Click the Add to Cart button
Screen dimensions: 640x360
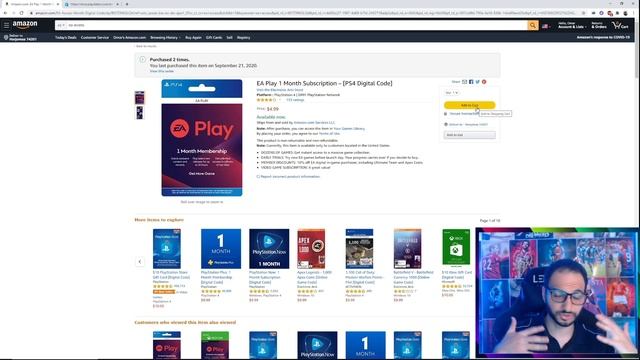[469, 105]
